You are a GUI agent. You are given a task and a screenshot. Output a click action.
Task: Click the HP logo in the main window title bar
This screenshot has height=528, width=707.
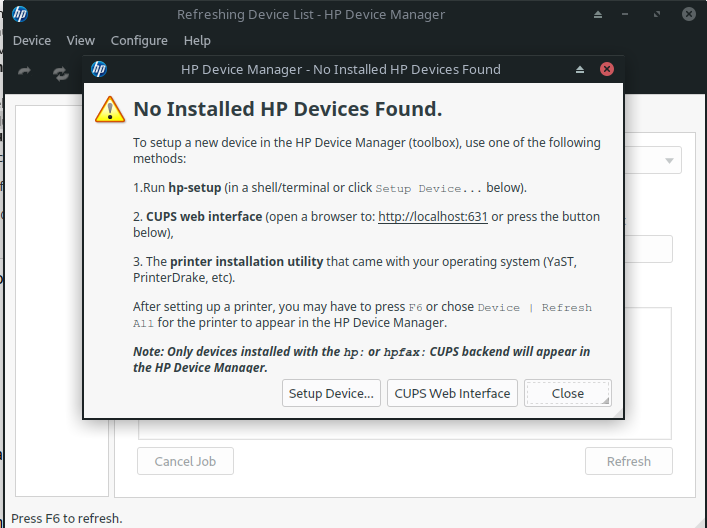click(20, 14)
